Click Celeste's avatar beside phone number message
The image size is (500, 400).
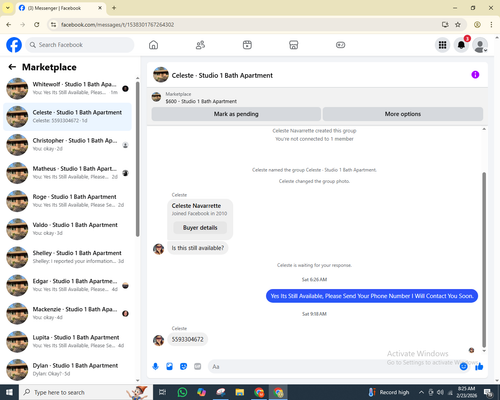click(x=158, y=340)
